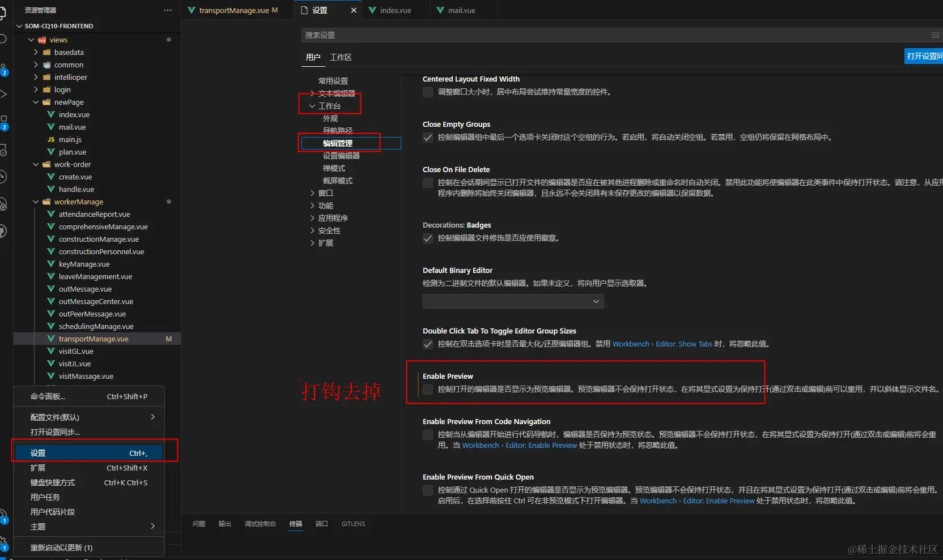943x560 pixels.
Task: Click the Vue icon beside outMessage.vue
Action: coord(51,289)
